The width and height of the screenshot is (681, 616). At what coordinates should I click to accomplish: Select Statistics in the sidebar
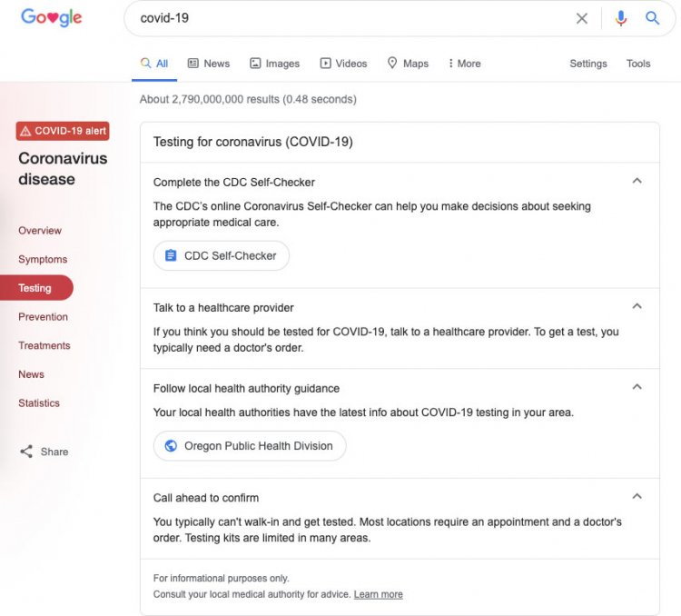(39, 403)
